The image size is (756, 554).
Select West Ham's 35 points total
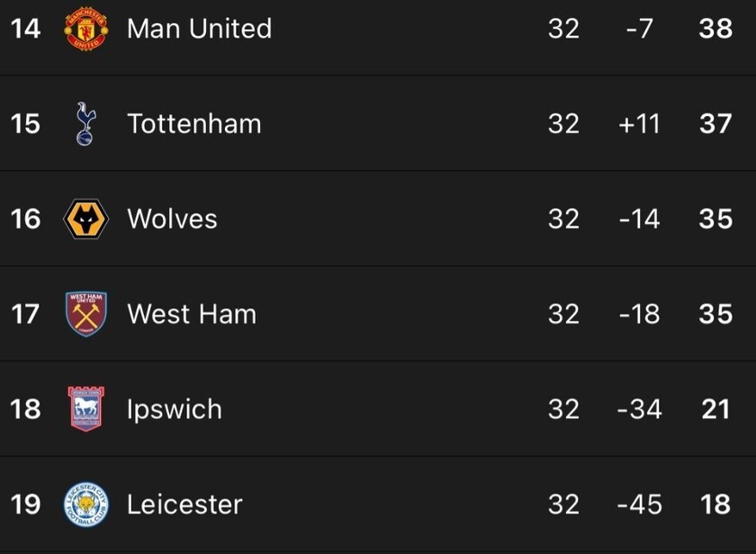715,314
